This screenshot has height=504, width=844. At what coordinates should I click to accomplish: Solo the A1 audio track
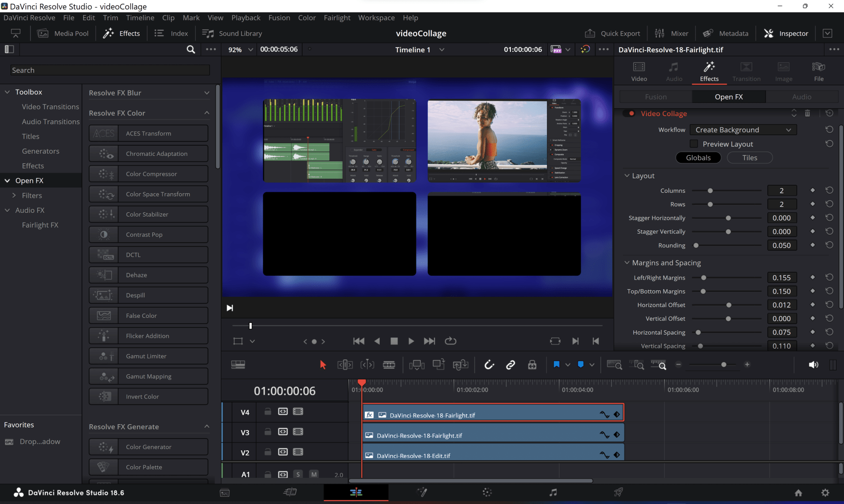click(298, 474)
